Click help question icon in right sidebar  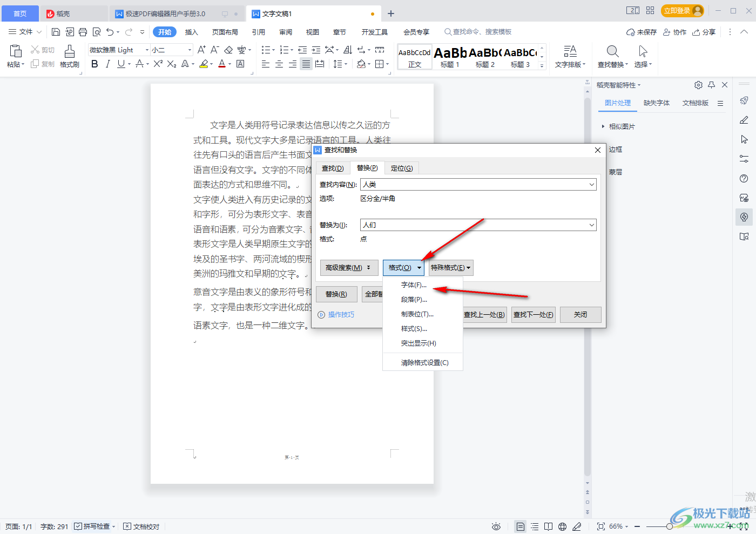pos(744,179)
